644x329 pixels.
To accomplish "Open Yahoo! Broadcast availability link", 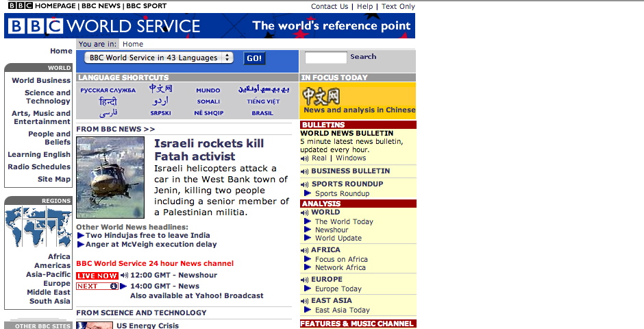I will point(197,295).
